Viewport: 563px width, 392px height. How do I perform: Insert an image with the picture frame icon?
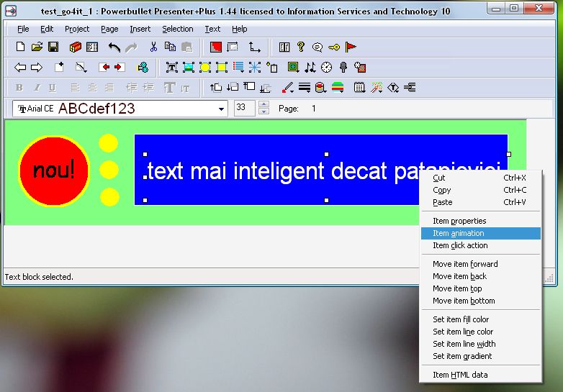click(x=189, y=67)
